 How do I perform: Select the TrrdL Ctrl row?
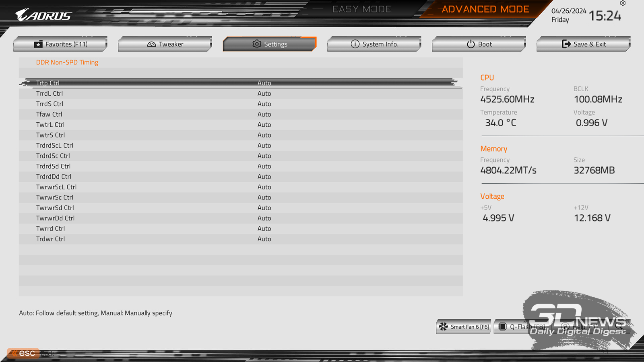point(241,93)
